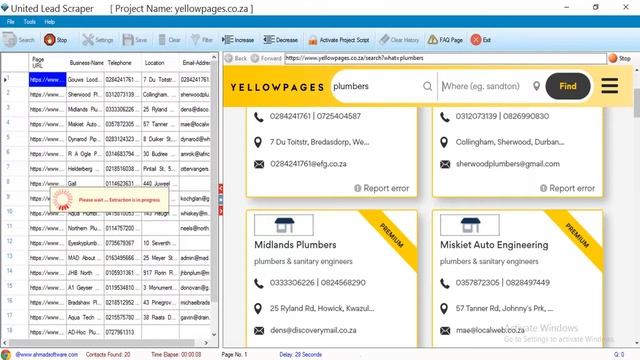Select the highlighted URL cell in row 1

tap(47, 80)
